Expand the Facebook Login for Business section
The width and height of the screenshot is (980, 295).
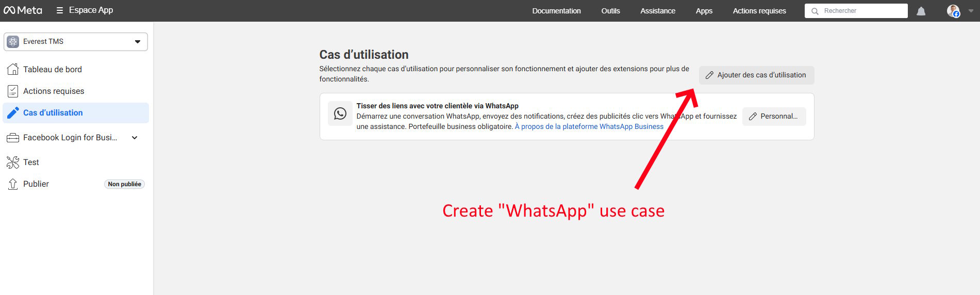click(135, 138)
